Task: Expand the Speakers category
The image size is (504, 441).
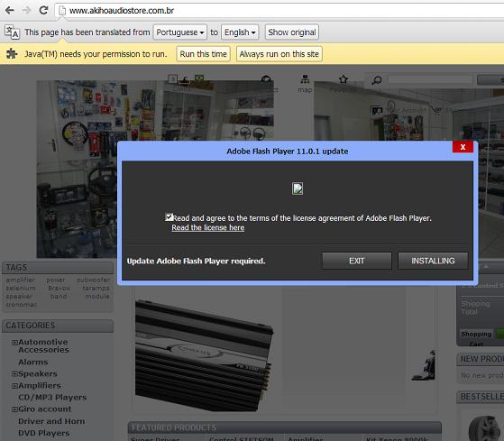Action: (x=14, y=373)
